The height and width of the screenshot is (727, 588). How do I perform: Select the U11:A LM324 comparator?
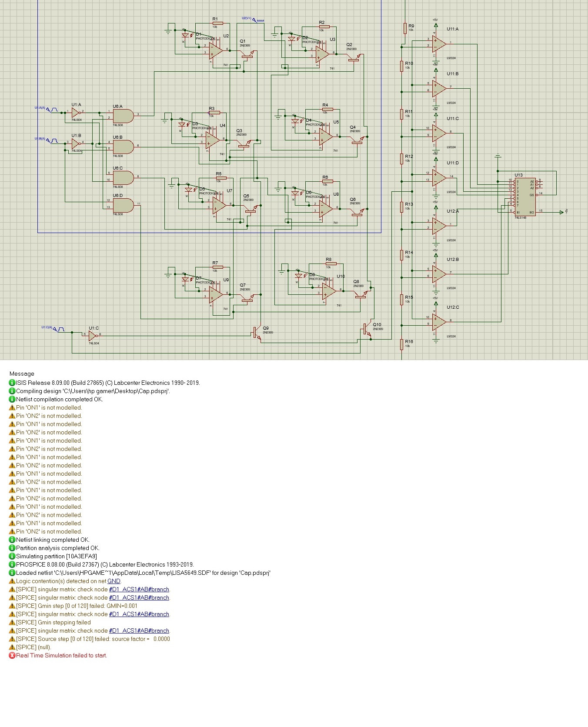coord(439,44)
